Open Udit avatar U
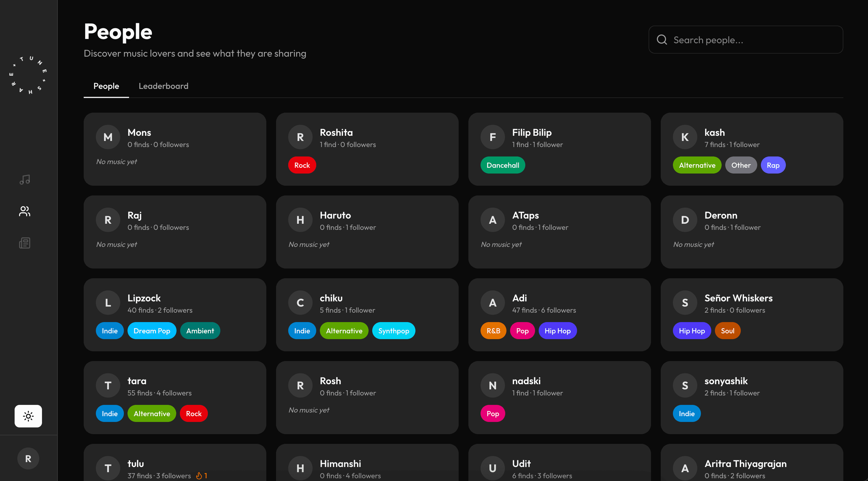 point(493,468)
